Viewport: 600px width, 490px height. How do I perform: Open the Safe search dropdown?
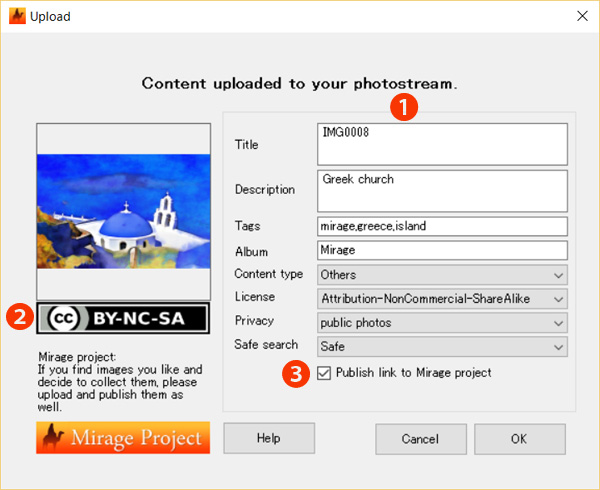coord(442,347)
